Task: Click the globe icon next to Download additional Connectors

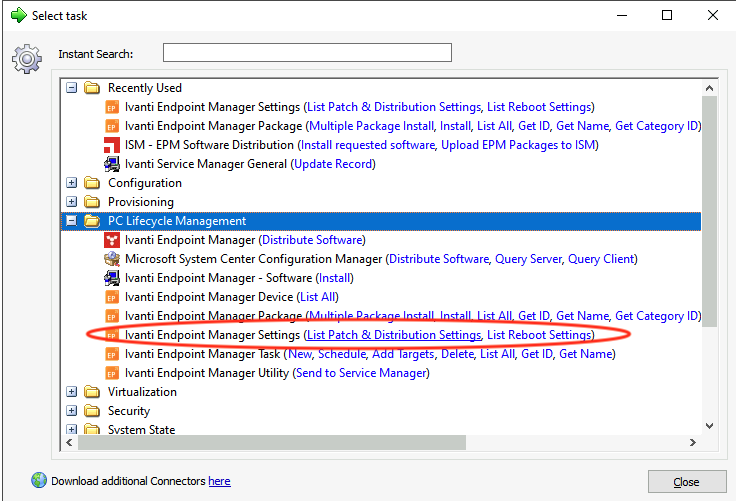Action: [39, 480]
